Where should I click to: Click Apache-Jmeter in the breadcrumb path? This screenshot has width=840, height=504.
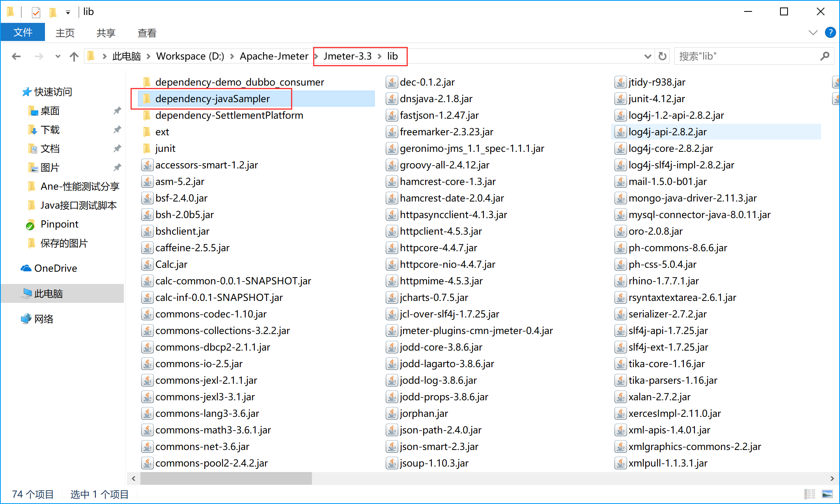(x=274, y=56)
